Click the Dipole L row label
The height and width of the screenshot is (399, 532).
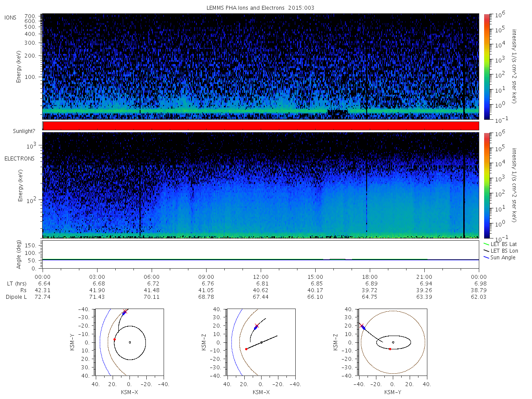click(16, 297)
